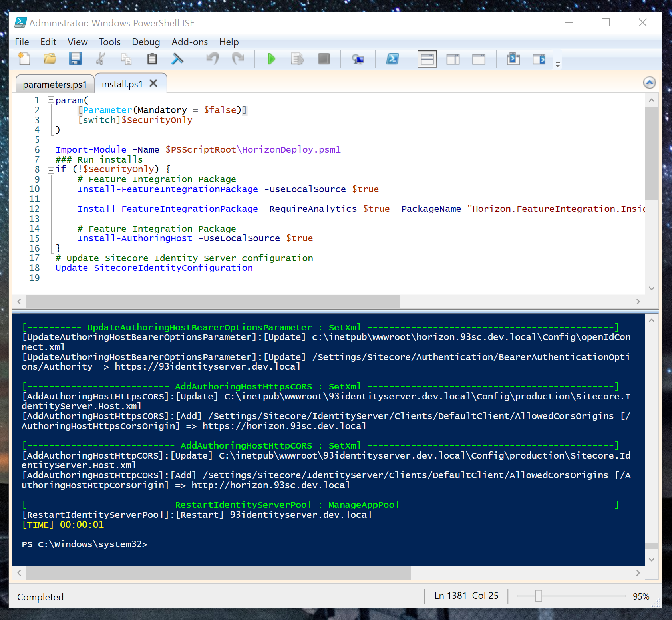Click Install-AuthoringHost on line 15
The width and height of the screenshot is (672, 620).
(135, 238)
